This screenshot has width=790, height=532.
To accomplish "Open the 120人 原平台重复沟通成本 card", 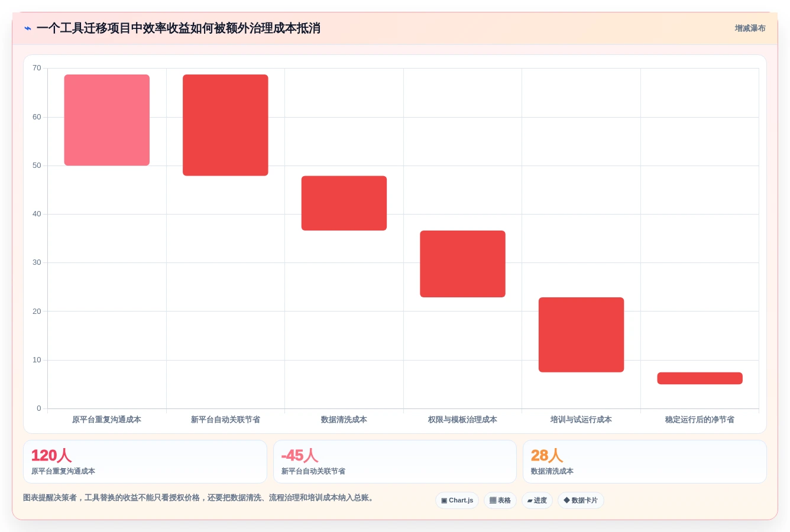I will point(145,462).
